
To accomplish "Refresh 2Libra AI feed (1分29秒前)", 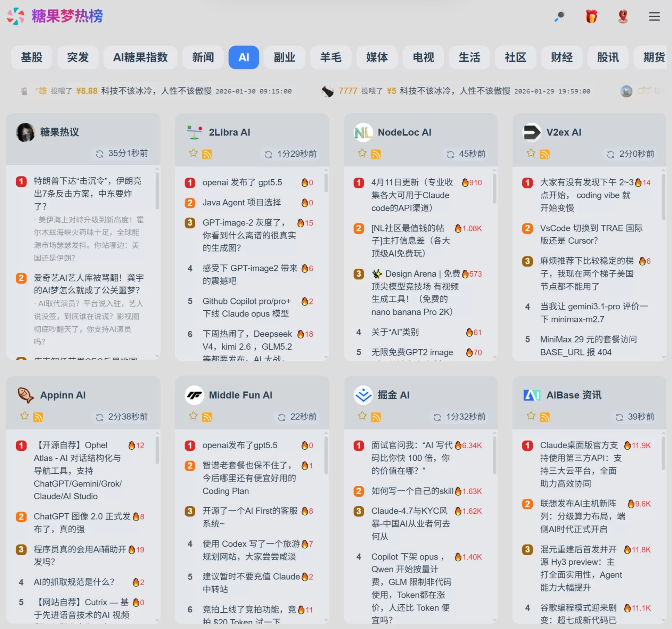I will pos(268,154).
